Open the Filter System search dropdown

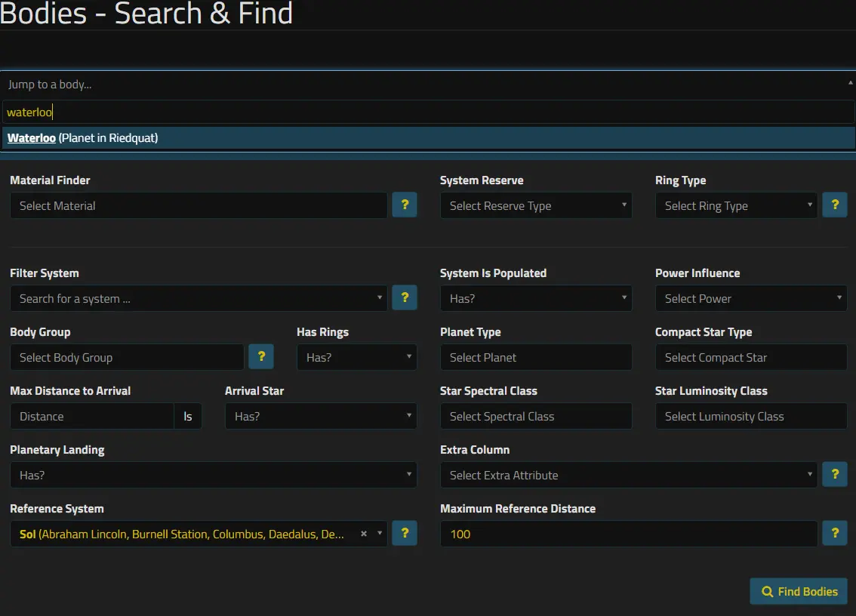pos(199,298)
